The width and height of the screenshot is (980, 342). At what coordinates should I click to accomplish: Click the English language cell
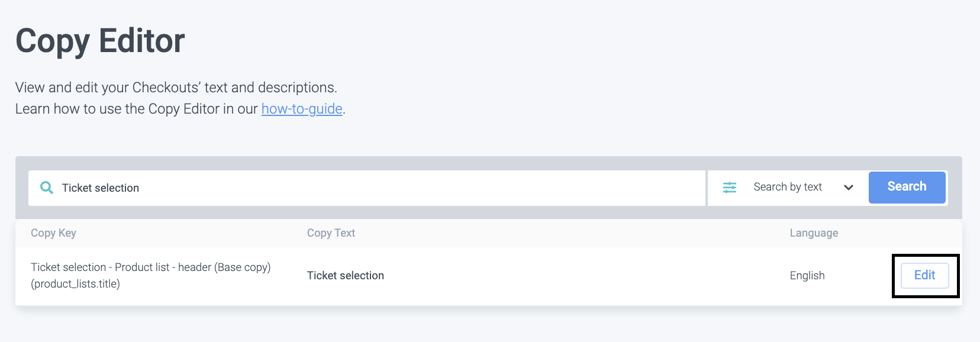coord(807,276)
